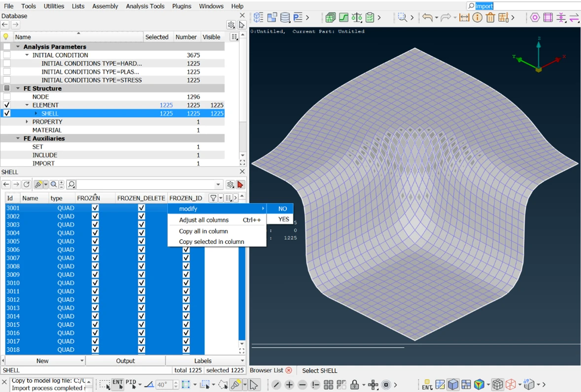Click the Output button

coord(125,360)
